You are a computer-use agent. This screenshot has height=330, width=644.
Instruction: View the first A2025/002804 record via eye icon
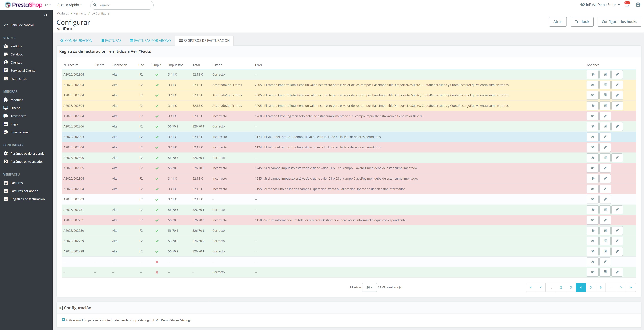(x=592, y=74)
